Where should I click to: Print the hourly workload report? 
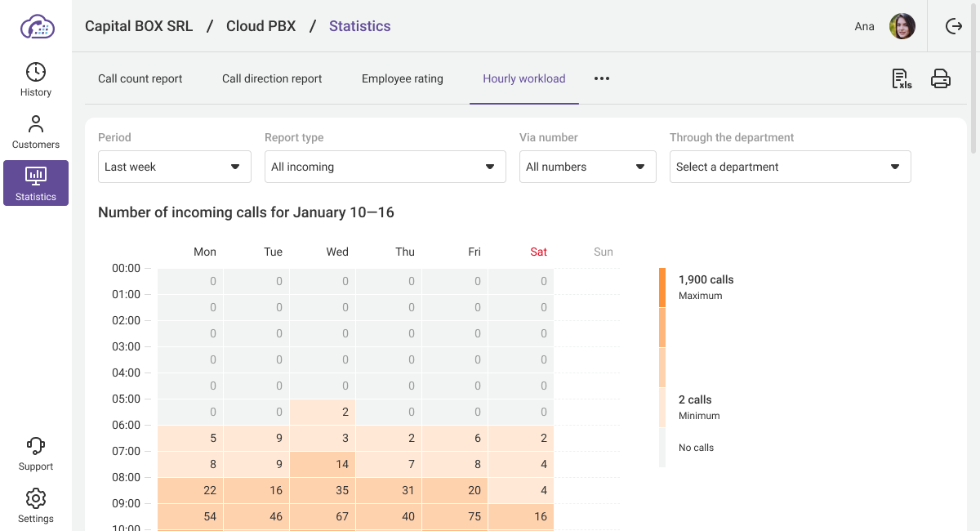[x=941, y=78]
